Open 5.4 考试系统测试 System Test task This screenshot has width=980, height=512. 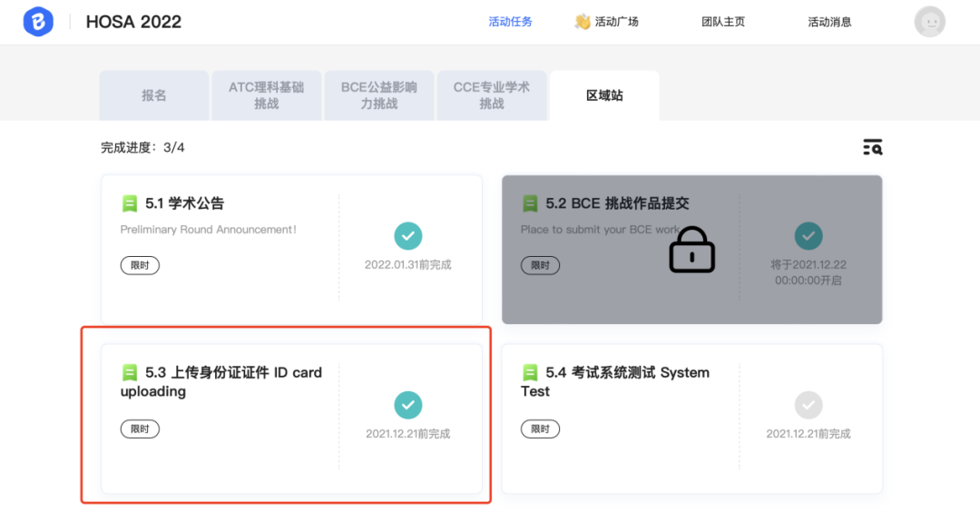[x=615, y=382]
